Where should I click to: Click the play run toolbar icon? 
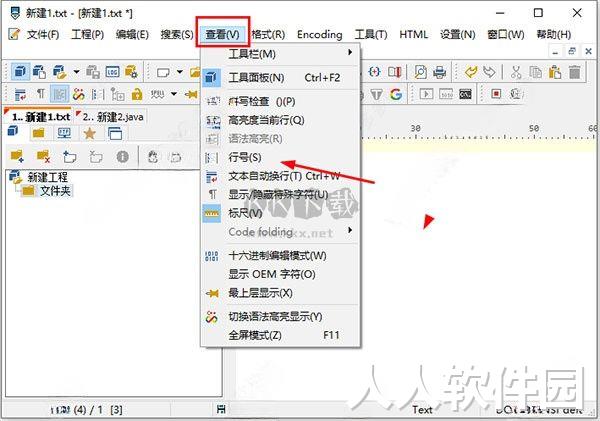426,94
